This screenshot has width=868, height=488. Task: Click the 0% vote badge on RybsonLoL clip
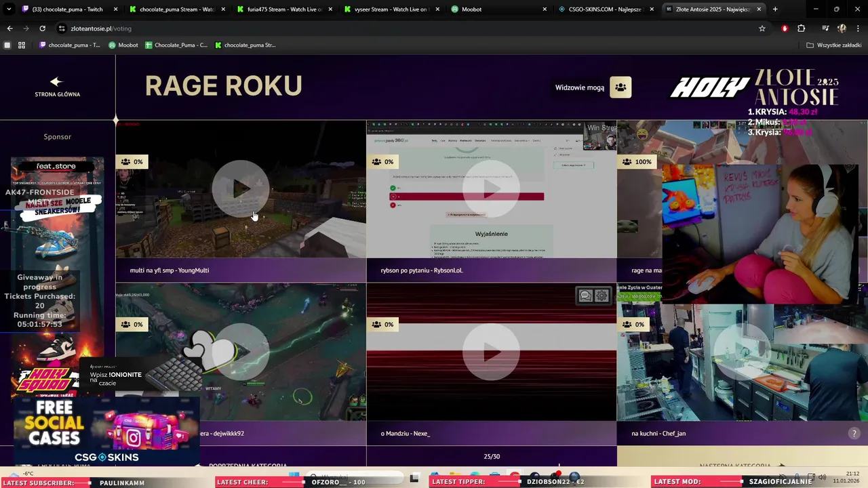[383, 162]
